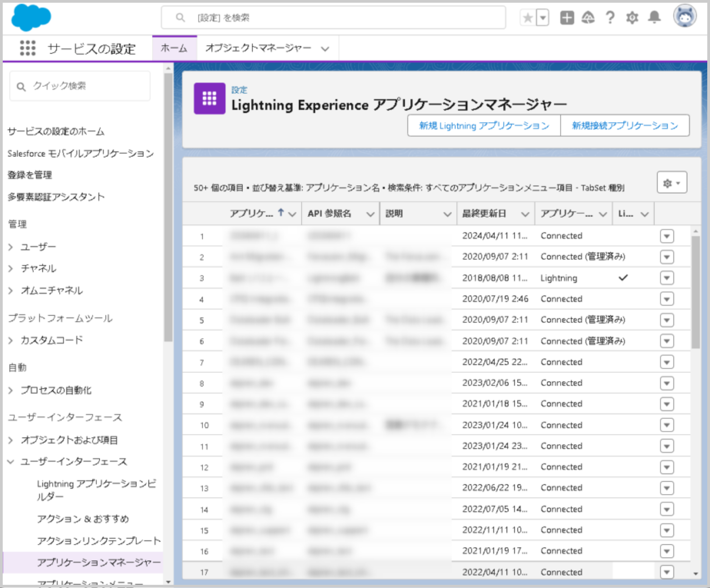
Task: Open the help question mark icon
Action: [610, 18]
